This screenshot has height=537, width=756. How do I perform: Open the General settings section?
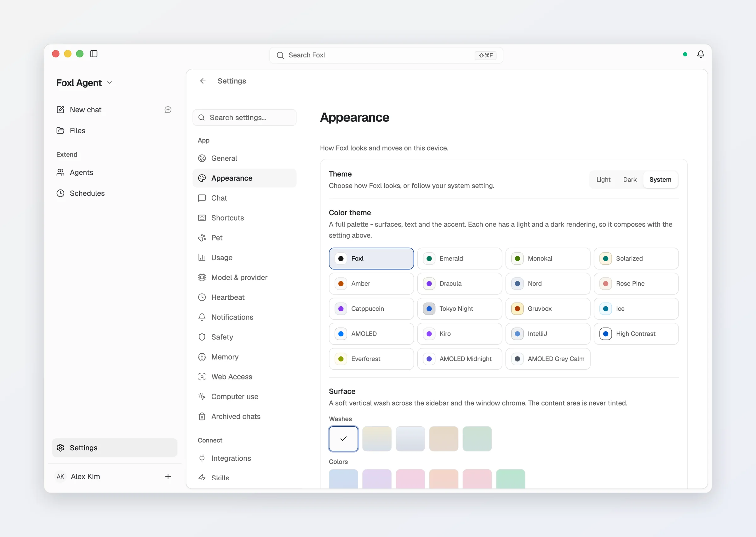tap(244, 159)
